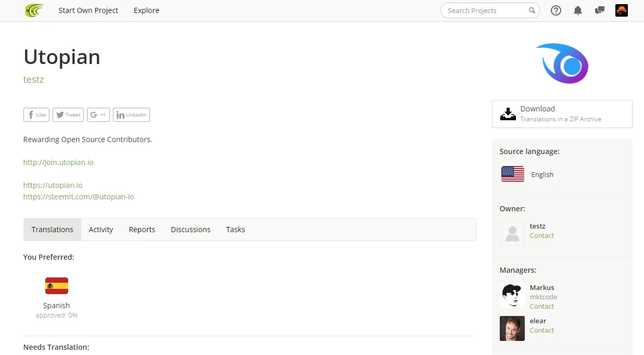Select the Translations tab
The image size is (644, 355).
tap(53, 230)
